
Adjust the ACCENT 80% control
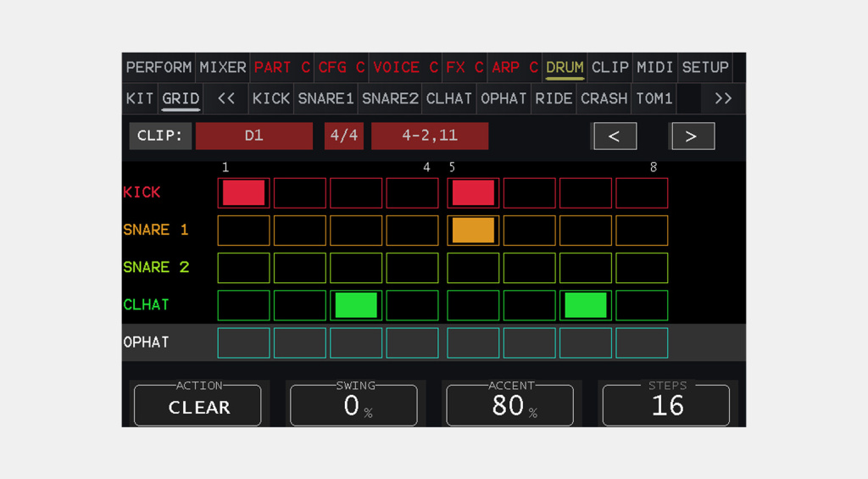click(509, 405)
